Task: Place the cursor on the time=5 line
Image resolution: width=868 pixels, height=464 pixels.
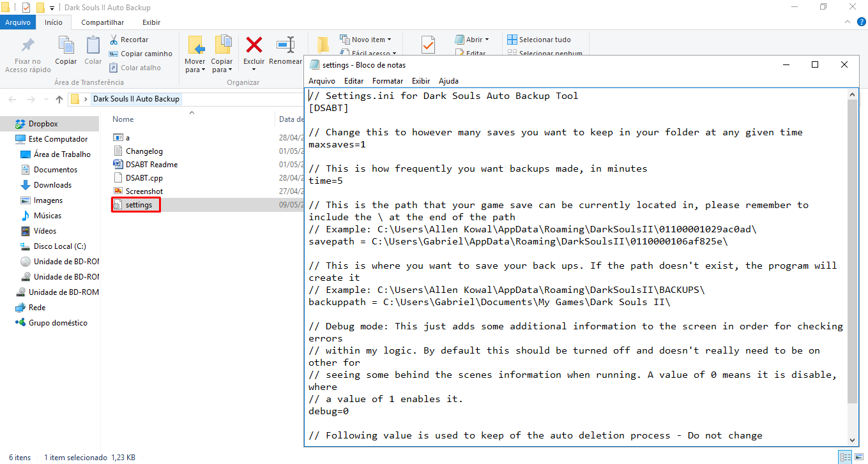Action: (326, 181)
